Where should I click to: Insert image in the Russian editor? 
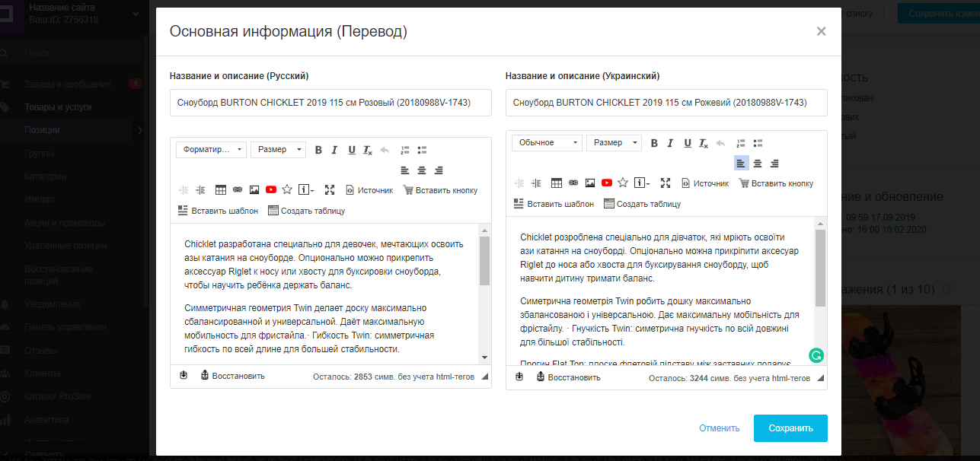pos(254,190)
